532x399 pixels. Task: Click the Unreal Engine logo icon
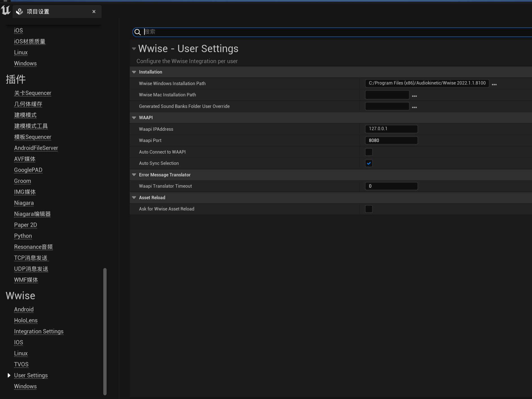[x=6, y=10]
